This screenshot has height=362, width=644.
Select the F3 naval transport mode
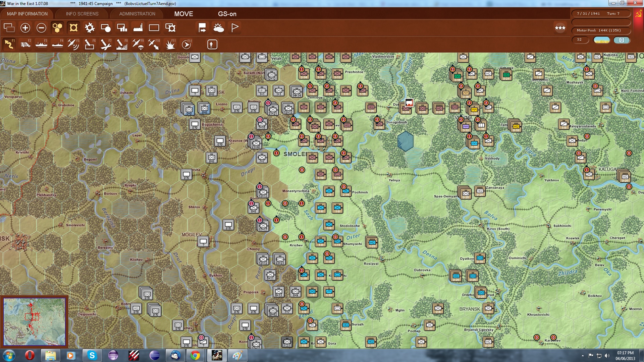(41, 44)
